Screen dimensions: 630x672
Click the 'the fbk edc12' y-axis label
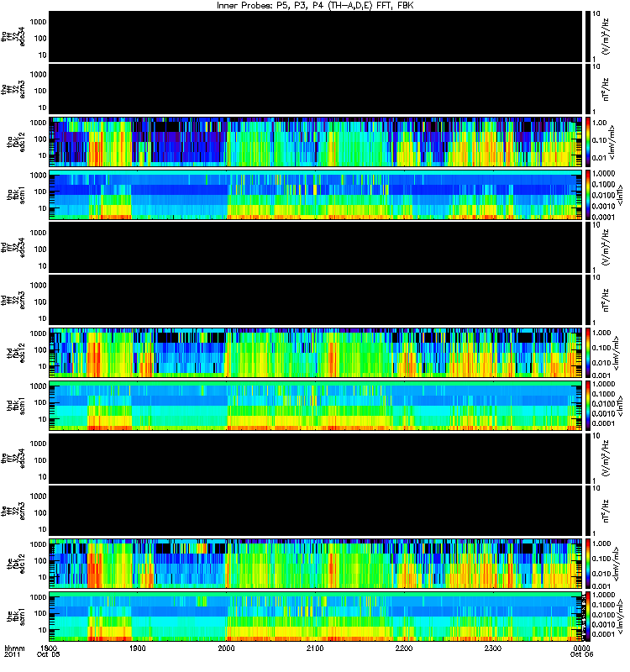(x=16, y=564)
